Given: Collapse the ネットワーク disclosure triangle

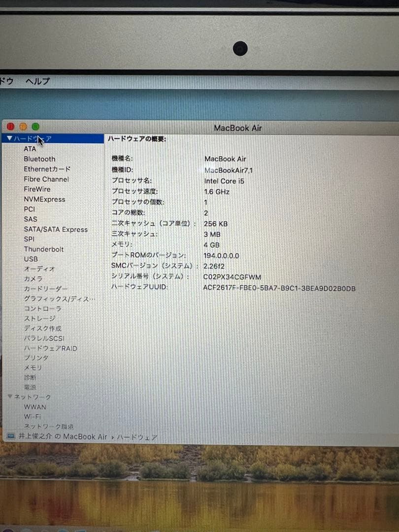Looking at the screenshot, I should tap(10, 396).
